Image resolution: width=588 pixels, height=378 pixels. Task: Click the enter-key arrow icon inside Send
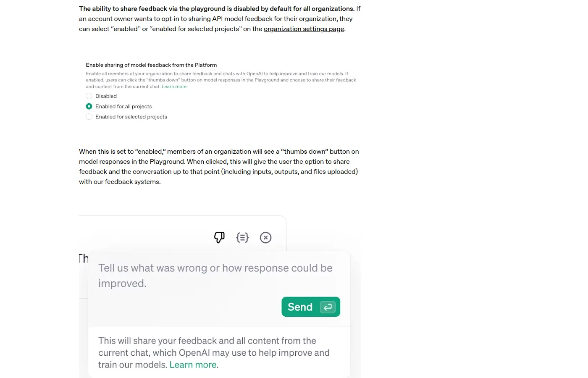pos(328,307)
